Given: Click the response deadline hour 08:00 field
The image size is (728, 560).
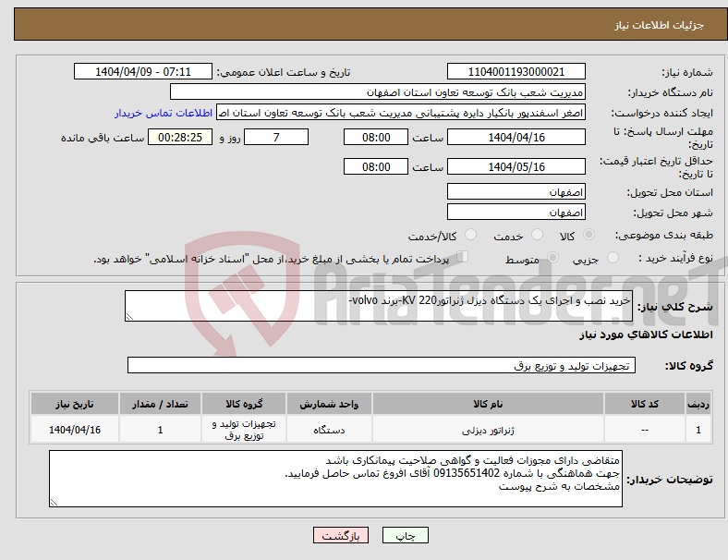Looking at the screenshot, I should [x=376, y=137].
